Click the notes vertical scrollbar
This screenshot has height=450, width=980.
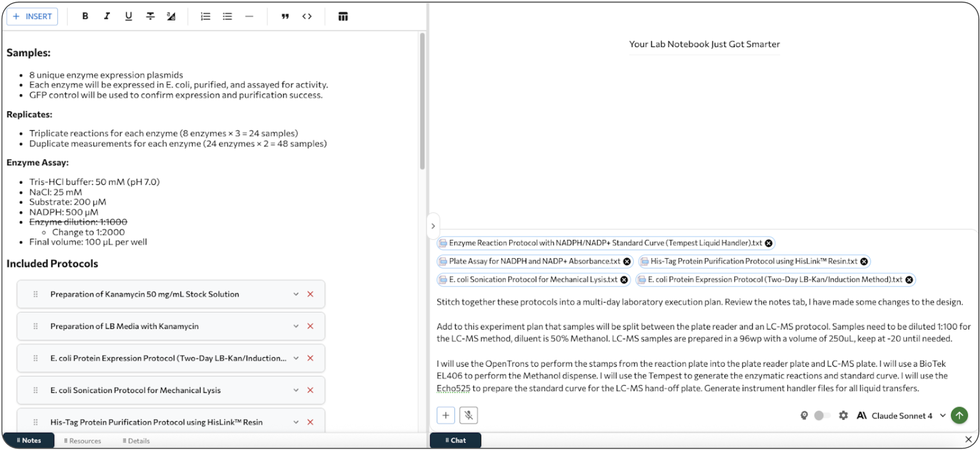click(x=422, y=101)
